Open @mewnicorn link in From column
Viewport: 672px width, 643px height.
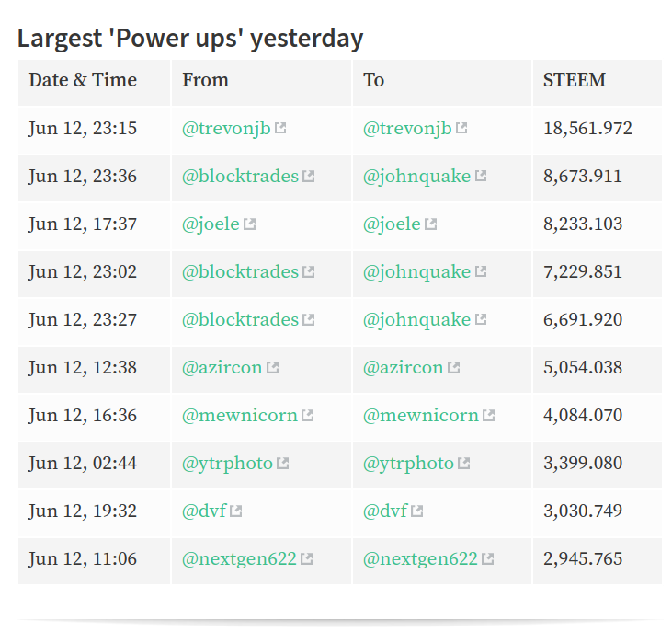pyautogui.click(x=240, y=415)
